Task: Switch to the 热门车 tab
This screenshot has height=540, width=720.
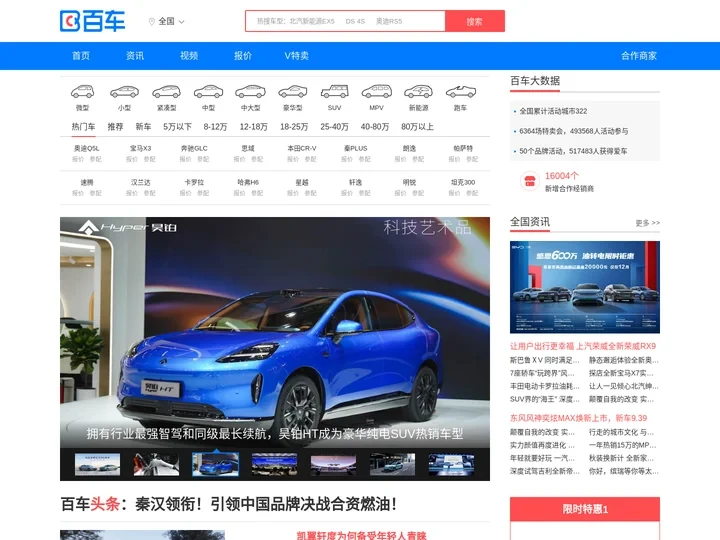Action: [83, 127]
